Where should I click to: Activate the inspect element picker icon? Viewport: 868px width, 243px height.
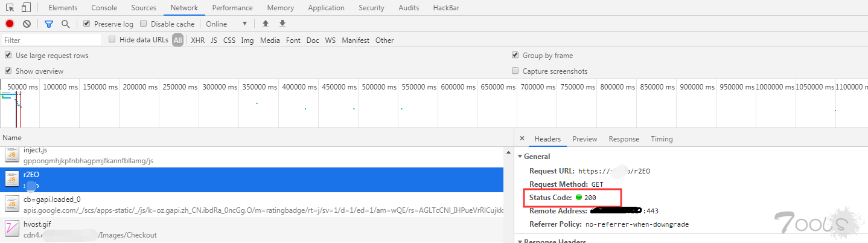pyautogui.click(x=10, y=8)
